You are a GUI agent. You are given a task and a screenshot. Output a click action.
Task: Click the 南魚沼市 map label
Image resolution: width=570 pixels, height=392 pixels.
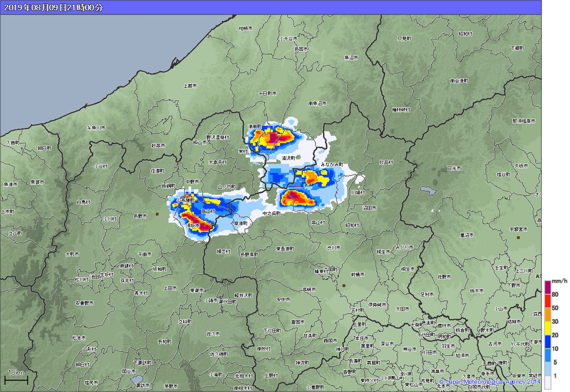(317, 104)
